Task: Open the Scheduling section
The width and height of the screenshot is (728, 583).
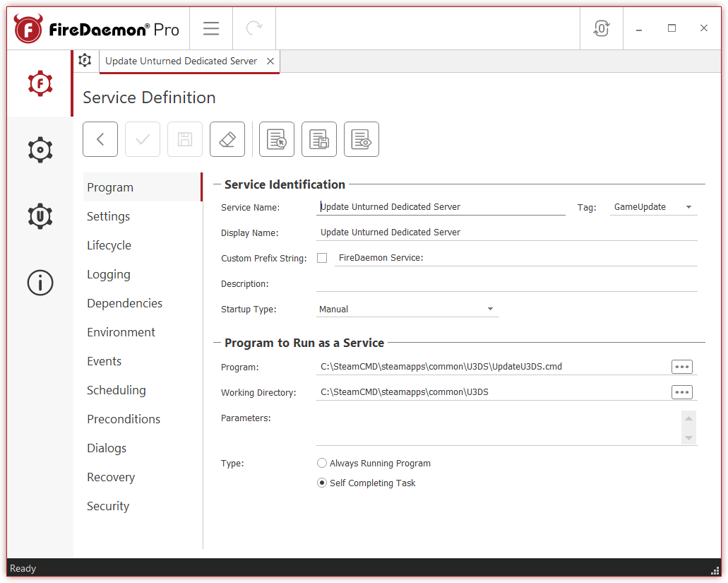Action: click(x=142, y=390)
